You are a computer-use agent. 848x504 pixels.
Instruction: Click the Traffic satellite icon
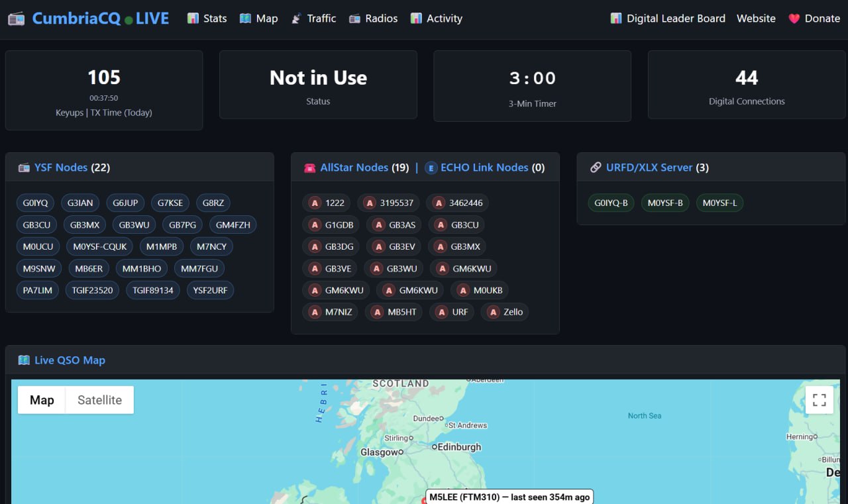click(296, 19)
